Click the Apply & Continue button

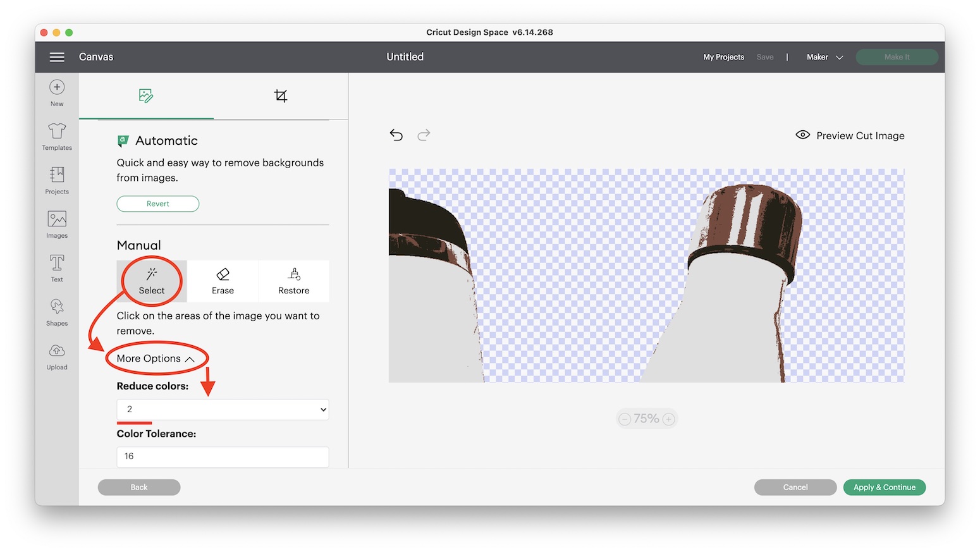[884, 487]
